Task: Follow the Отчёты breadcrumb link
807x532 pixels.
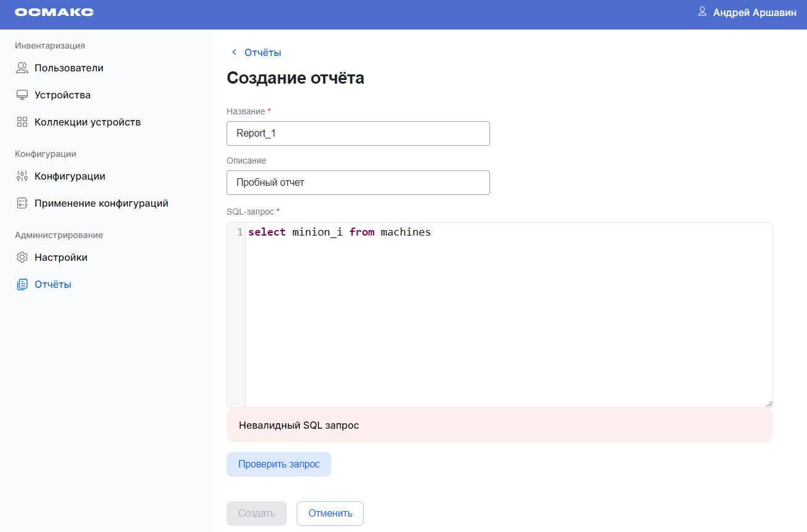Action: (263, 52)
